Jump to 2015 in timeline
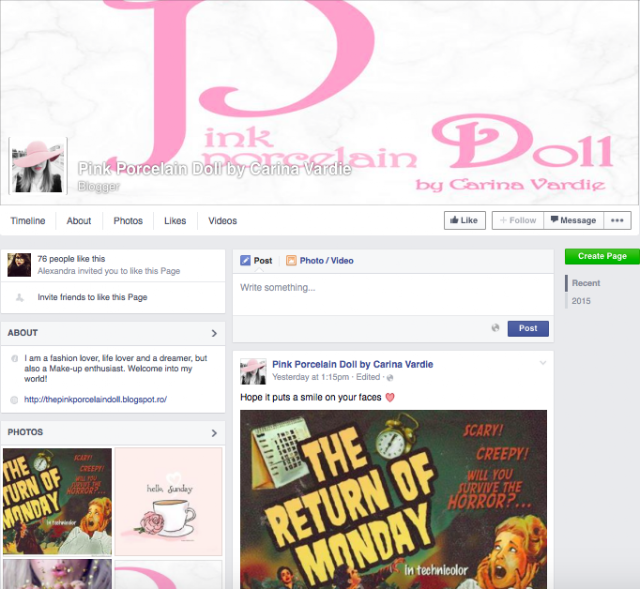640x589 pixels. 581,301
